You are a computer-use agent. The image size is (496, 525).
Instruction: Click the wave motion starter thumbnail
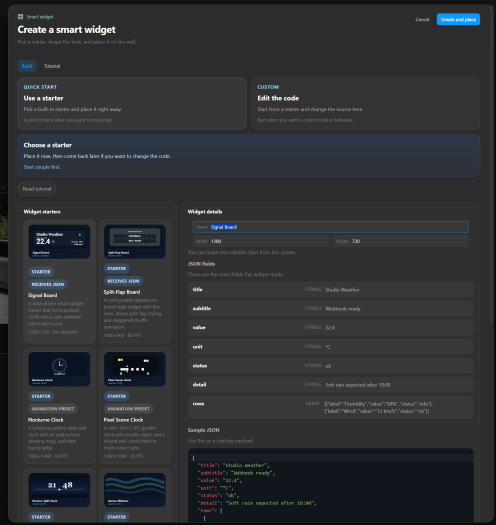point(135,490)
